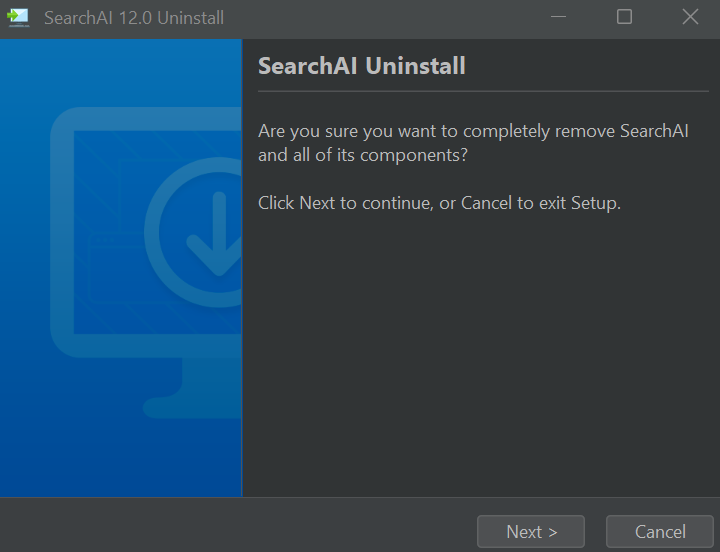Close the uninstaller with the X button
This screenshot has height=552, width=720.
click(x=690, y=17)
